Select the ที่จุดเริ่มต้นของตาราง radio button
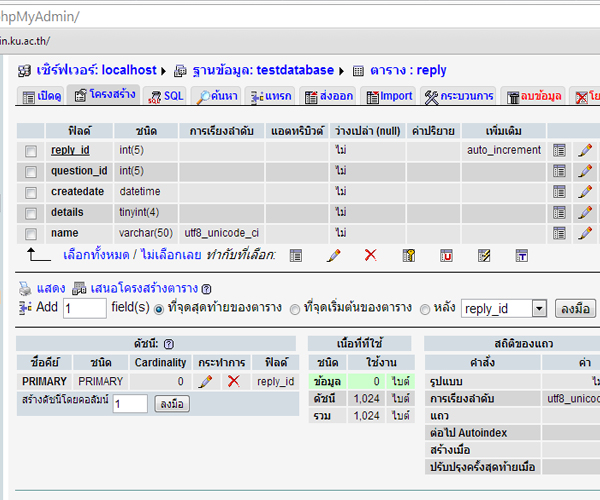 pyautogui.click(x=295, y=309)
